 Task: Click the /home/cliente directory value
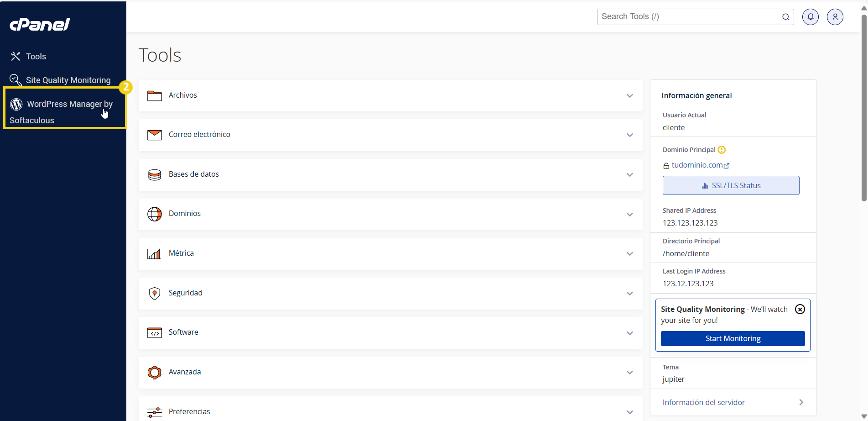(x=686, y=253)
